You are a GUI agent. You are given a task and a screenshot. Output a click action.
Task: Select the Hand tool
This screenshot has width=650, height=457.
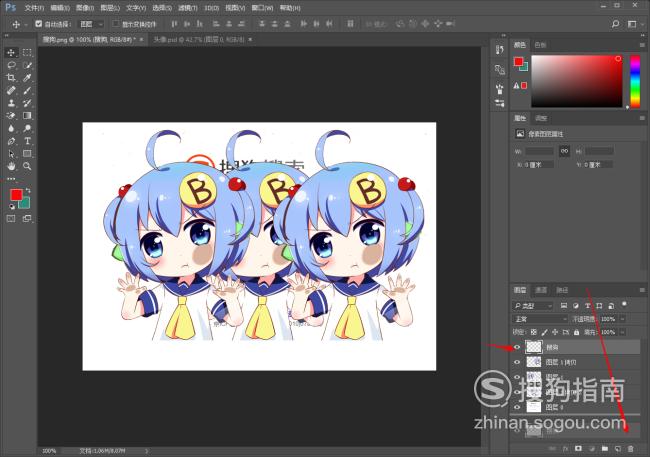point(11,166)
